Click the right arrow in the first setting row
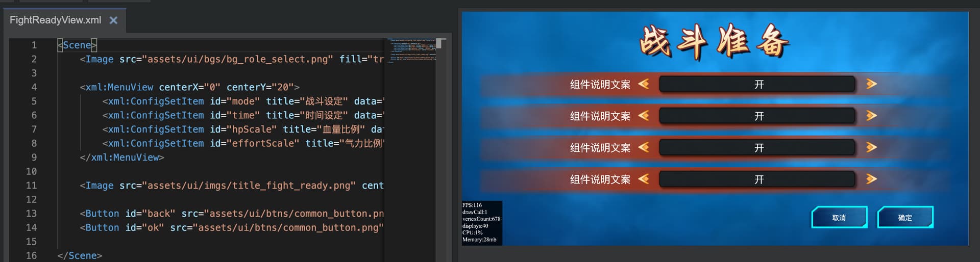The image size is (980, 262). coord(871,84)
